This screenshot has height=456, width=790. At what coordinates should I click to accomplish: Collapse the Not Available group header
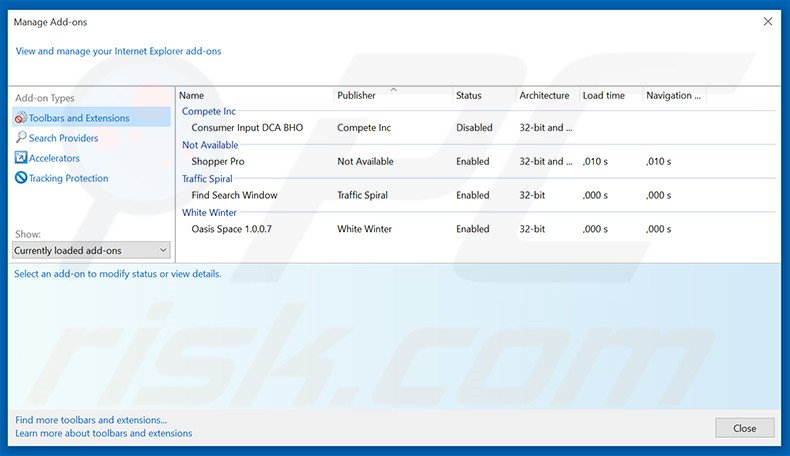(x=210, y=145)
